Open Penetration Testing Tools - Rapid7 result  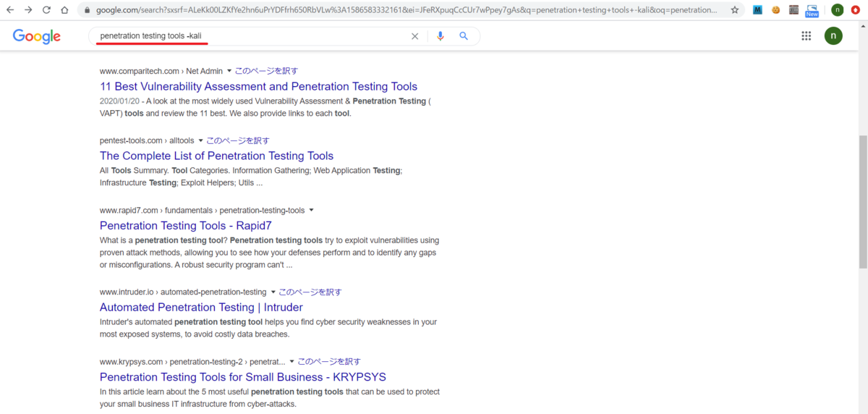[x=186, y=225]
